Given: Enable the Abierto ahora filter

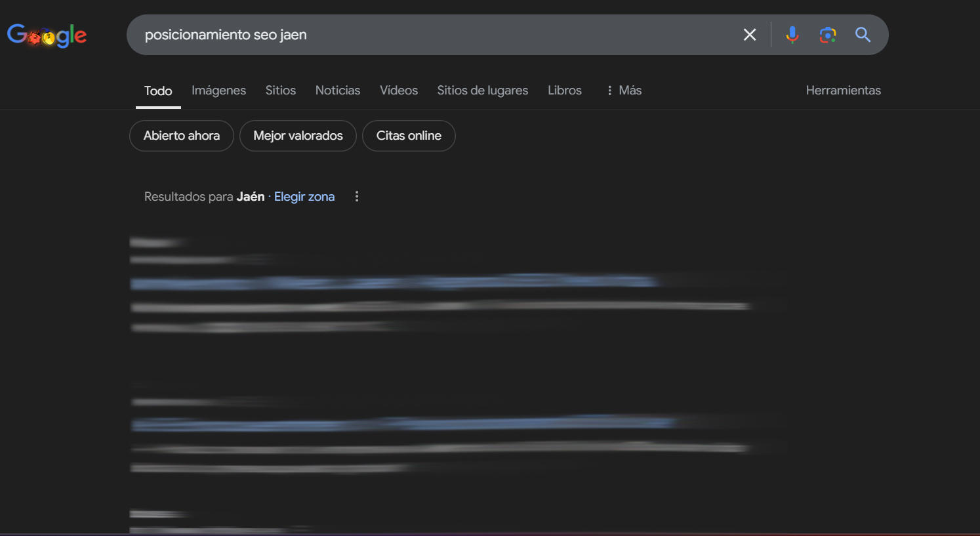Looking at the screenshot, I should (181, 136).
